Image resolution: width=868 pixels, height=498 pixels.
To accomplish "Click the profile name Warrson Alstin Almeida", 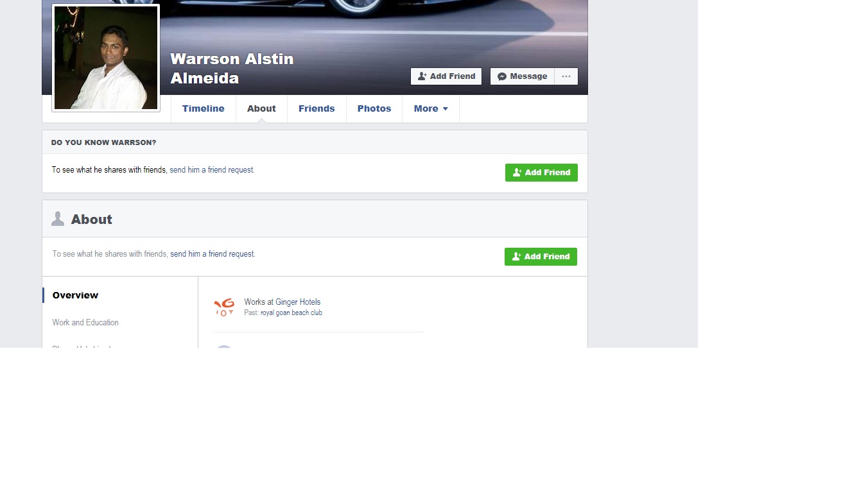I will click(x=232, y=69).
